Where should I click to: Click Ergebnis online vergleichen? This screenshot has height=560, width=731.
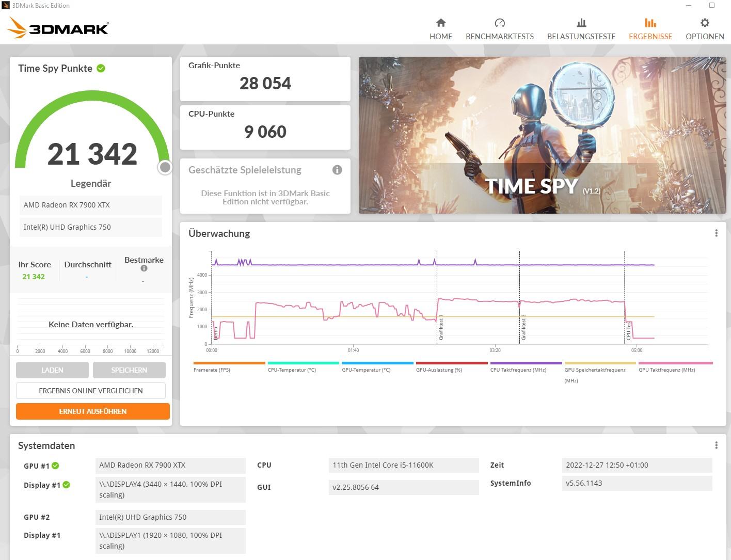[x=91, y=391]
